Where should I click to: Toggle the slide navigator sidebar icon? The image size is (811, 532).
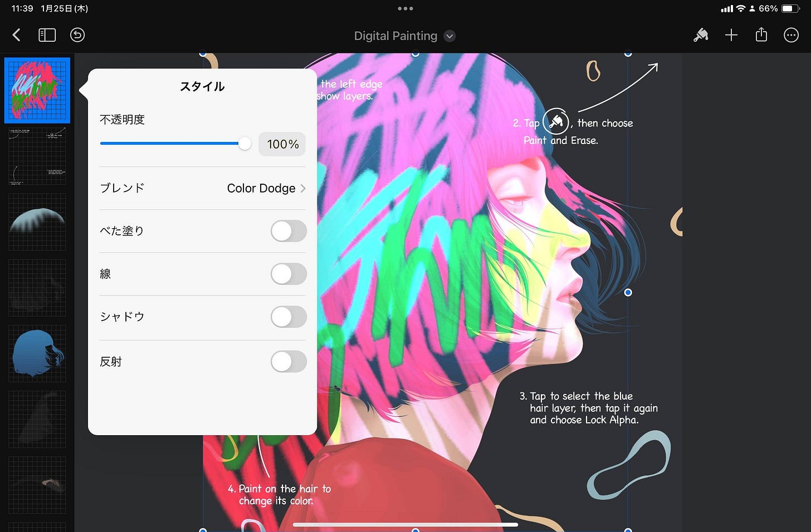(x=47, y=35)
